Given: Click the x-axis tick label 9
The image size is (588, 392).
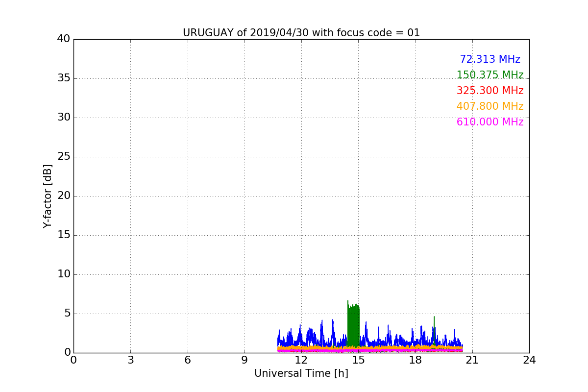Looking at the screenshot, I should click(x=245, y=360).
